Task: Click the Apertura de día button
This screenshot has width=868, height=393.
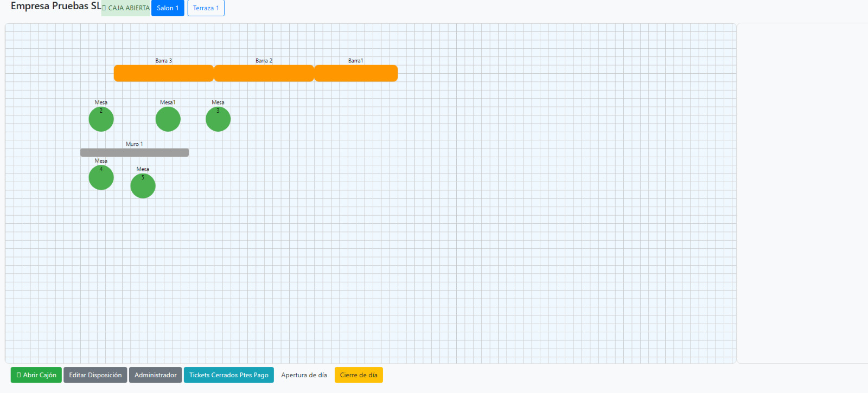Action: pyautogui.click(x=304, y=375)
